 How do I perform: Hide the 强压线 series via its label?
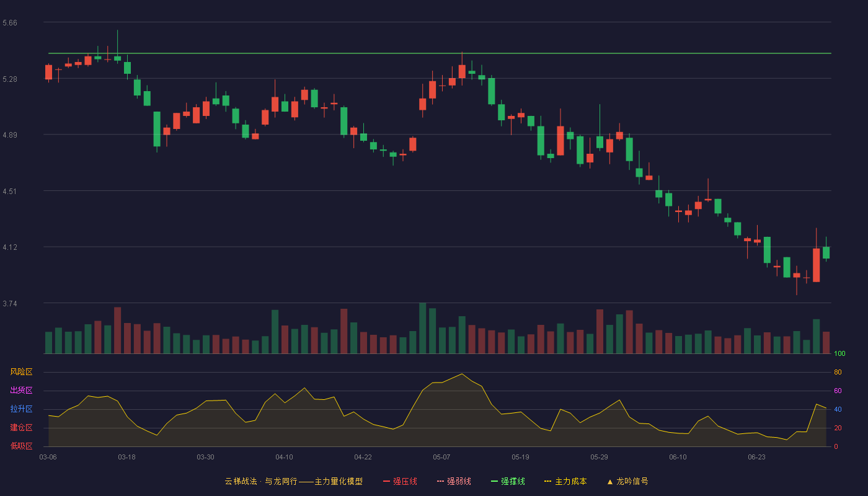(x=405, y=481)
